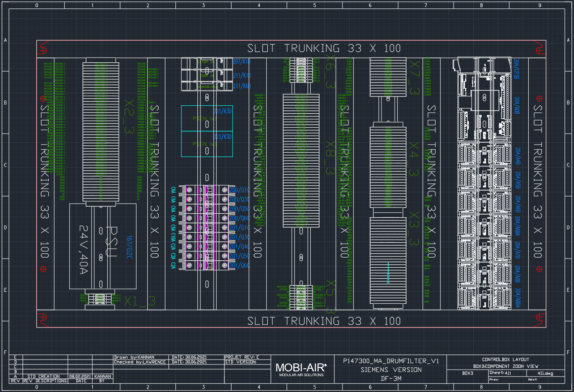
Task: Select the PSEN module labeled 223/K3D
Action: [x=207, y=144]
